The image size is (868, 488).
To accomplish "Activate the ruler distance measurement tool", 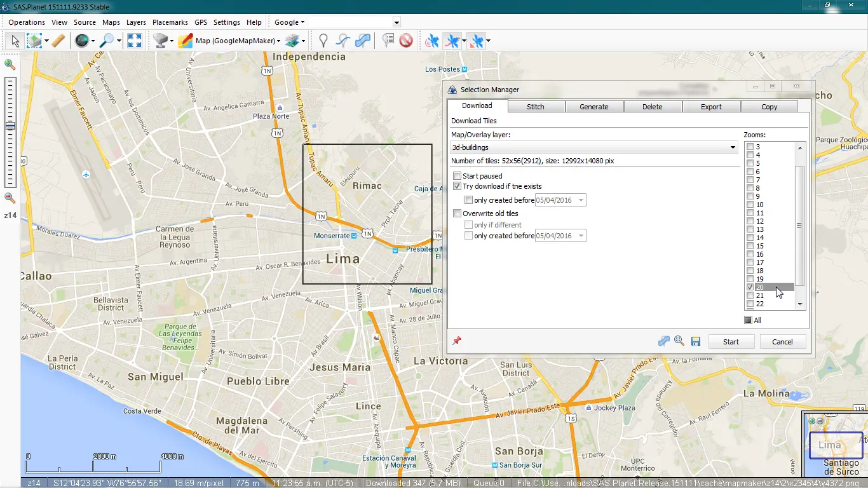I will pyautogui.click(x=58, y=41).
